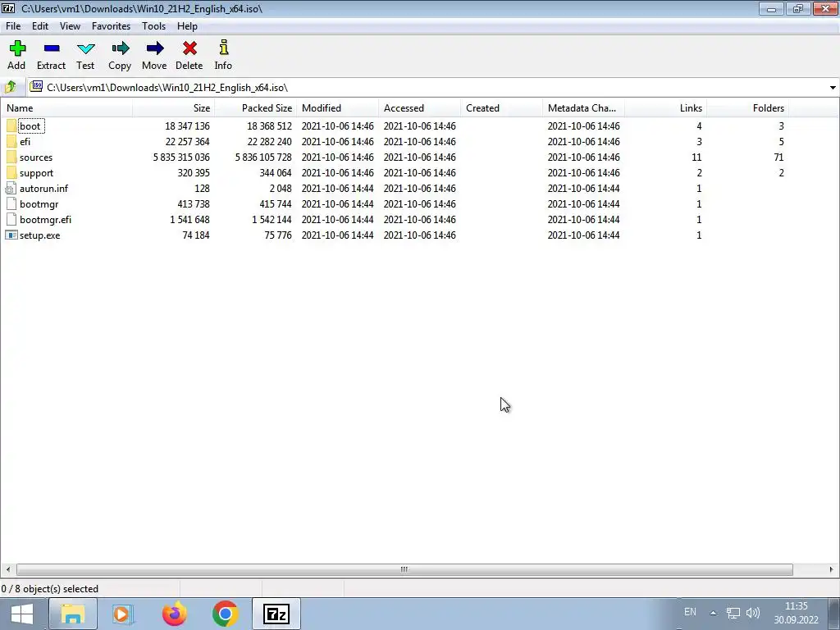Click the 7-Zip taskbar button
Screen dimensions: 840x630
(276, 614)
